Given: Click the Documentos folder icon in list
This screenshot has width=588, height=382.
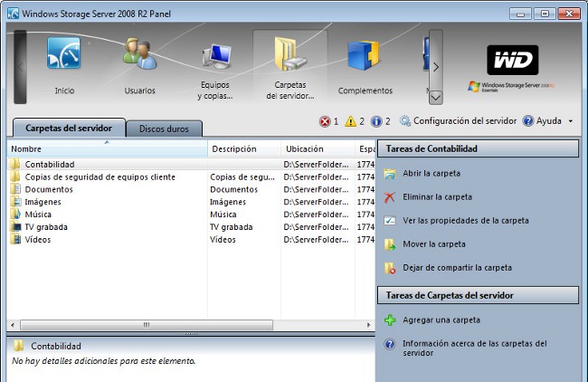Looking at the screenshot, I should 15,189.
